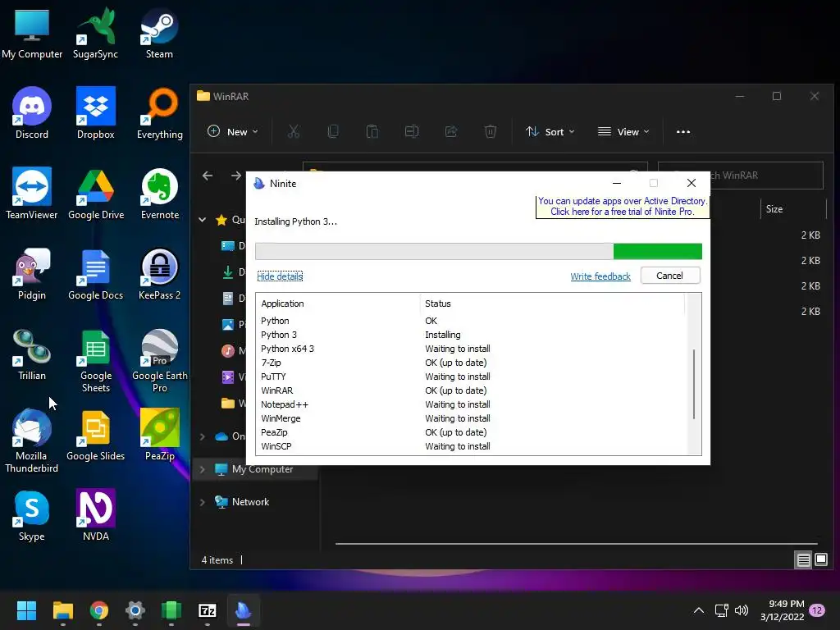Screen dimensions: 840x630
Task: Go forward in File Explorer navigation
Action: coord(235,176)
